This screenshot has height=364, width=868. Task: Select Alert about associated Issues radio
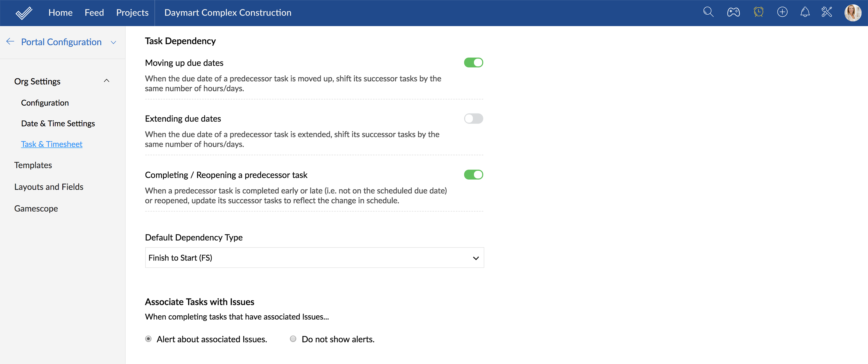pos(148,339)
